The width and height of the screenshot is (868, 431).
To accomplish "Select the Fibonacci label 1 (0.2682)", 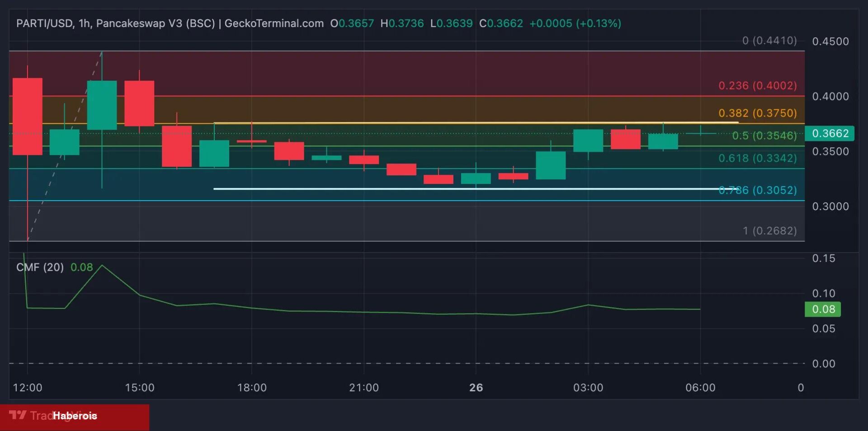I will pyautogui.click(x=770, y=231).
